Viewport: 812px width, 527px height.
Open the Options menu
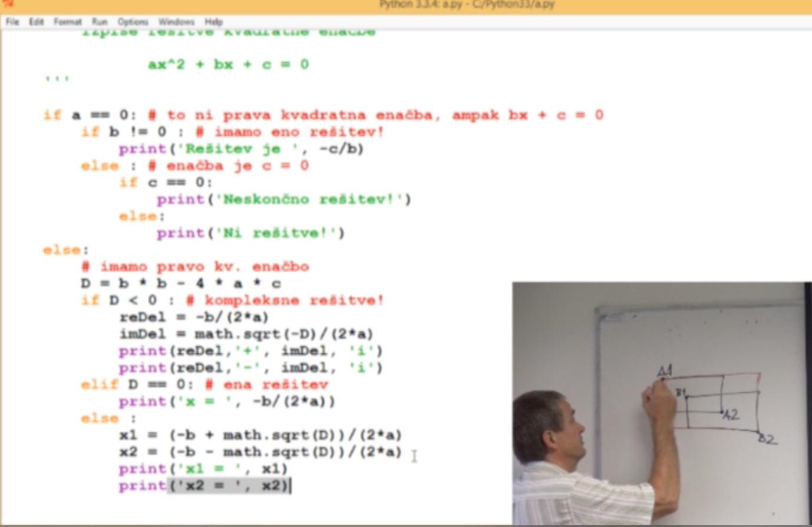click(x=133, y=22)
